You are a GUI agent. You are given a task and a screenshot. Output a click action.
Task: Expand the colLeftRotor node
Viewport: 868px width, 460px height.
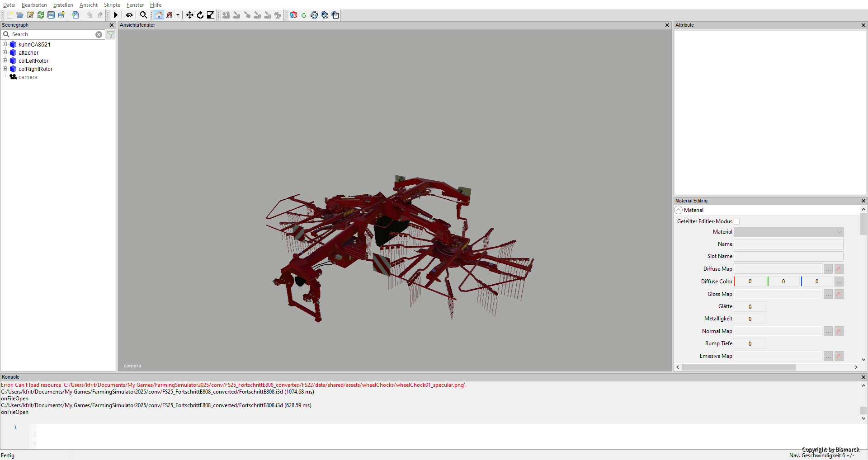(x=5, y=61)
